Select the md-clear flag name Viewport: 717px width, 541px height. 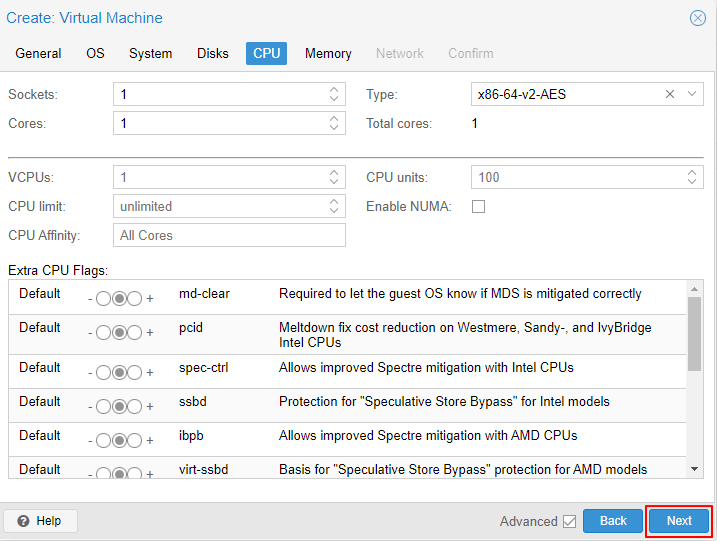click(x=204, y=294)
